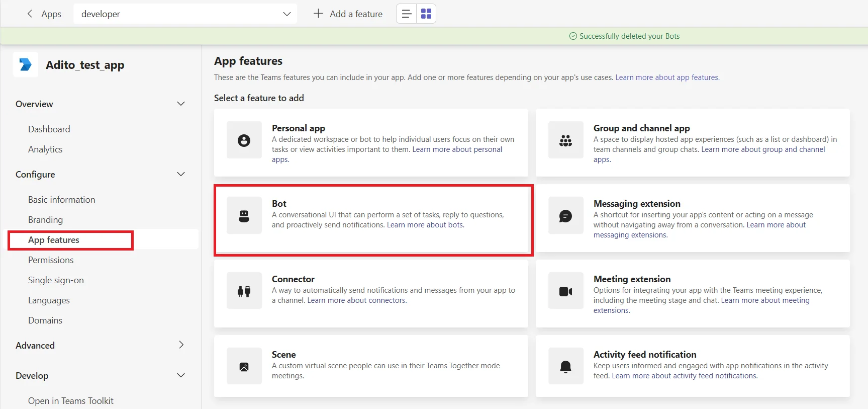The height and width of the screenshot is (409, 868).
Task: Open the Dashboard page
Action: 49,129
